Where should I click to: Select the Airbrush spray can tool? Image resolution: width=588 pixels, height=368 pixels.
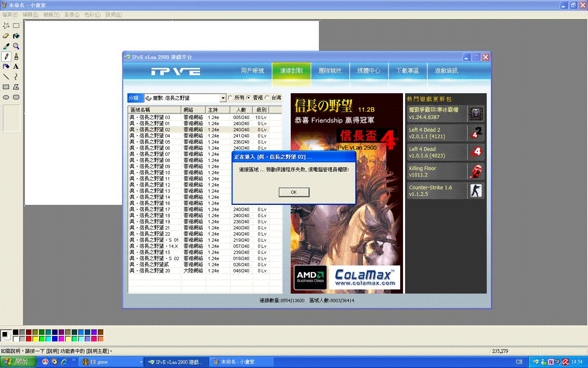click(x=6, y=67)
